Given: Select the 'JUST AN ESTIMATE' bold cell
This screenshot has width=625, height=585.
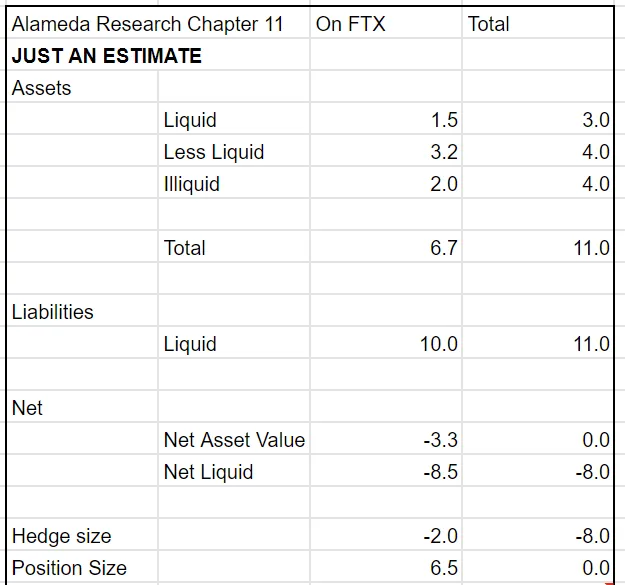Looking at the screenshot, I should pyautogui.click(x=107, y=56).
